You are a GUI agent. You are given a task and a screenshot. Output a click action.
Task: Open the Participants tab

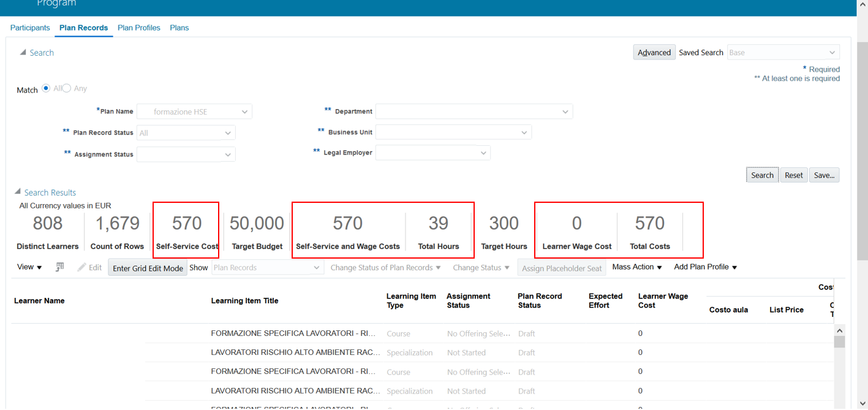pyautogui.click(x=30, y=28)
